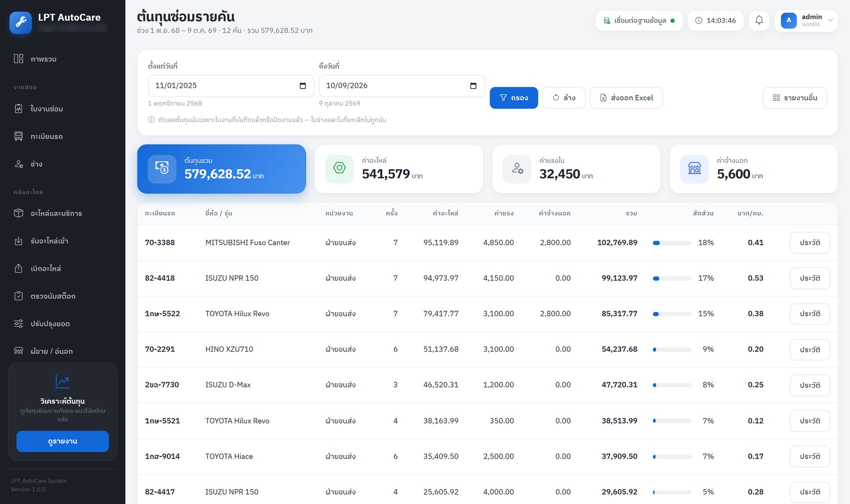
Task: Click the start date field 11/01/2025
Action: (x=231, y=86)
